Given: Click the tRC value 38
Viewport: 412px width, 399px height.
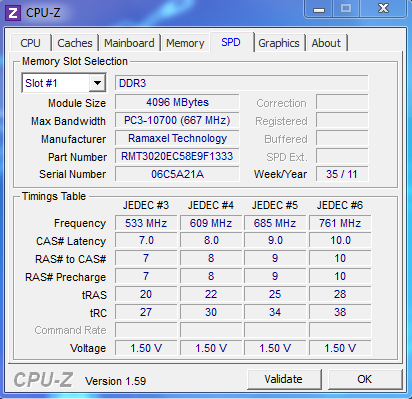Looking at the screenshot, I should pos(340,312).
